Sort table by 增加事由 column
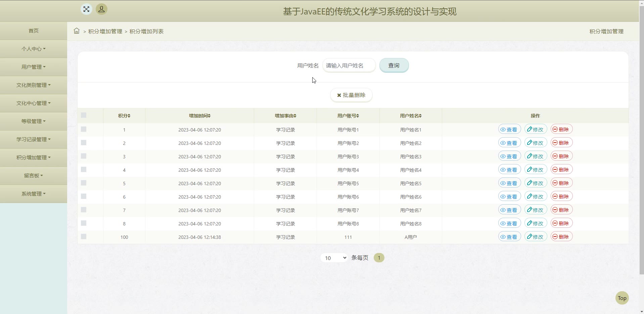The height and width of the screenshot is (314, 644). [285, 116]
